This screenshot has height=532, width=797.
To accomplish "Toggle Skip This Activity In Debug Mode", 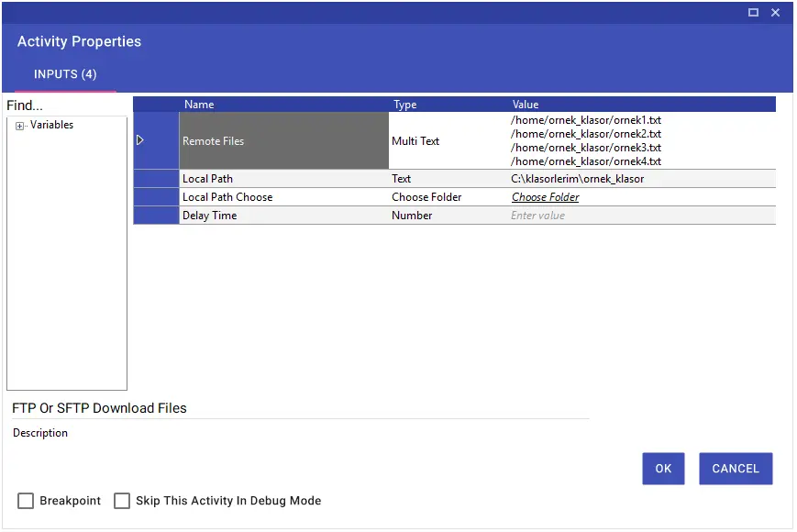I will pos(122,501).
